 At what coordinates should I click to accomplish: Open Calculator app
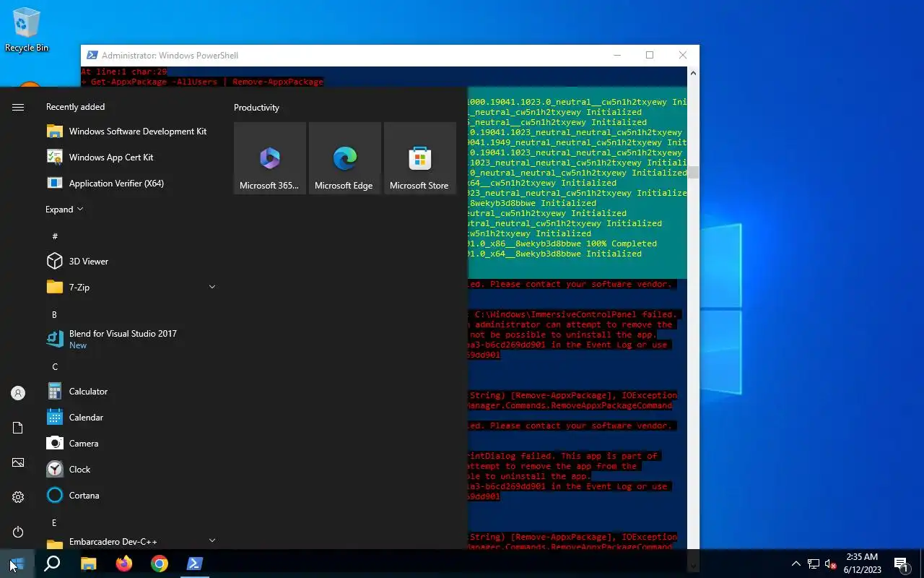(x=131, y=391)
